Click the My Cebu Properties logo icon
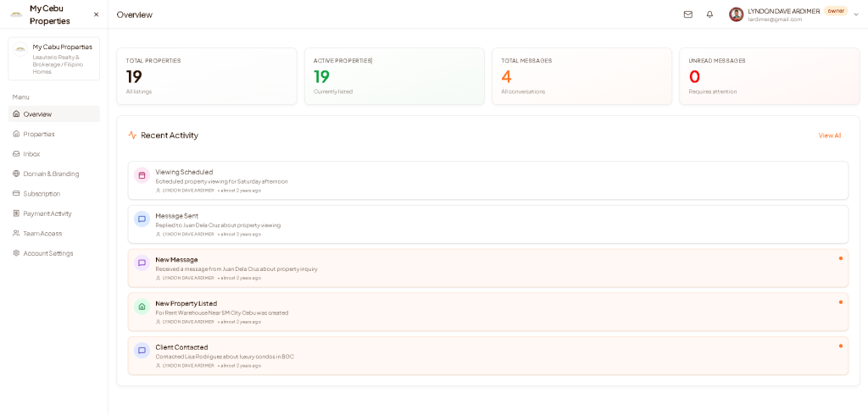Image resolution: width=868 pixels, height=415 pixels. point(16,14)
